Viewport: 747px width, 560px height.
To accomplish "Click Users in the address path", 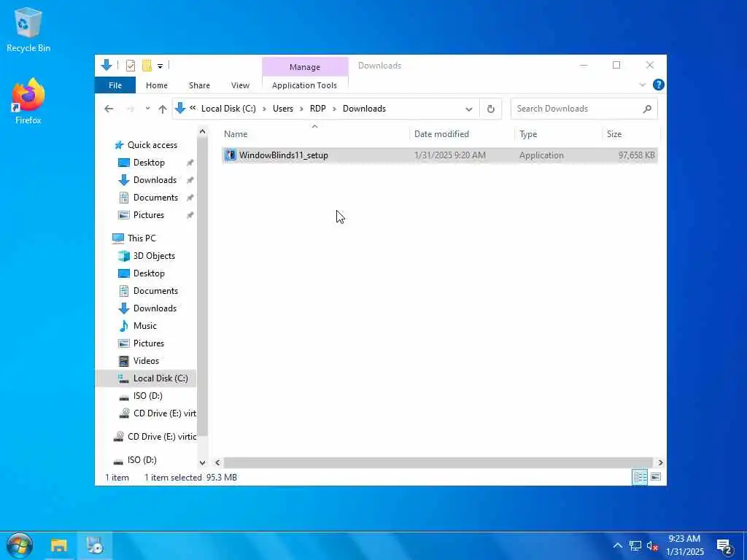I will click(283, 109).
